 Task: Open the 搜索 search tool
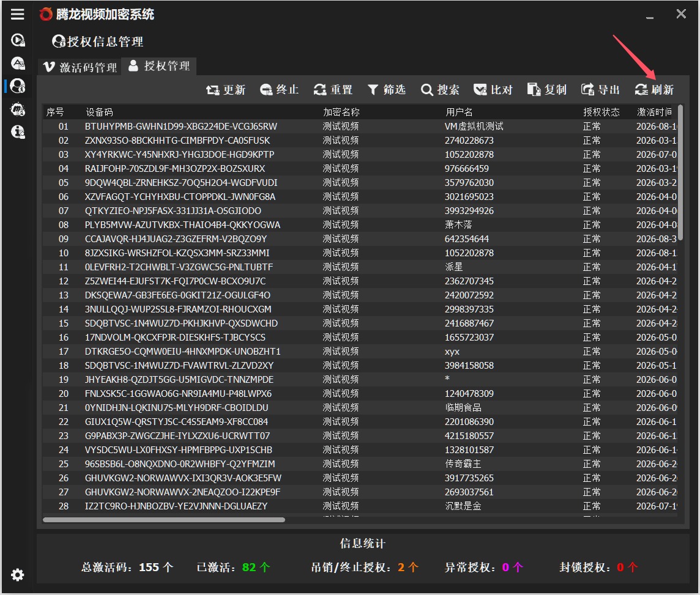click(x=440, y=90)
